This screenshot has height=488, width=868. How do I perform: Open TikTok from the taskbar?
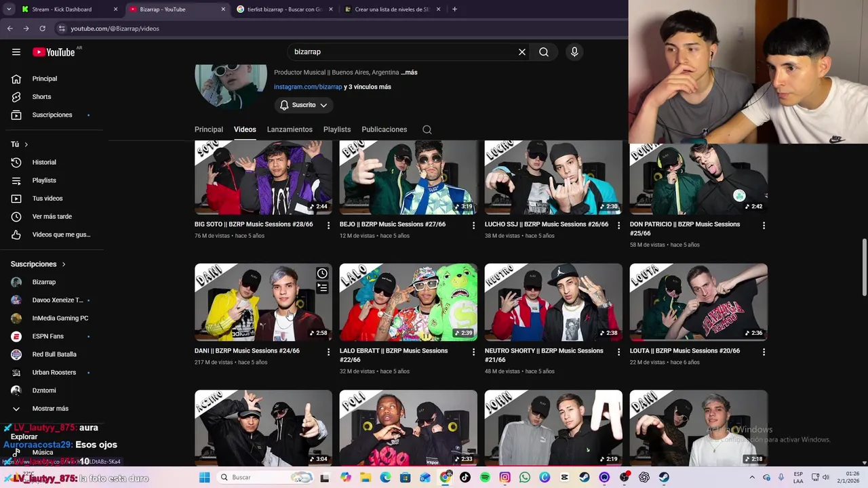coord(465,477)
